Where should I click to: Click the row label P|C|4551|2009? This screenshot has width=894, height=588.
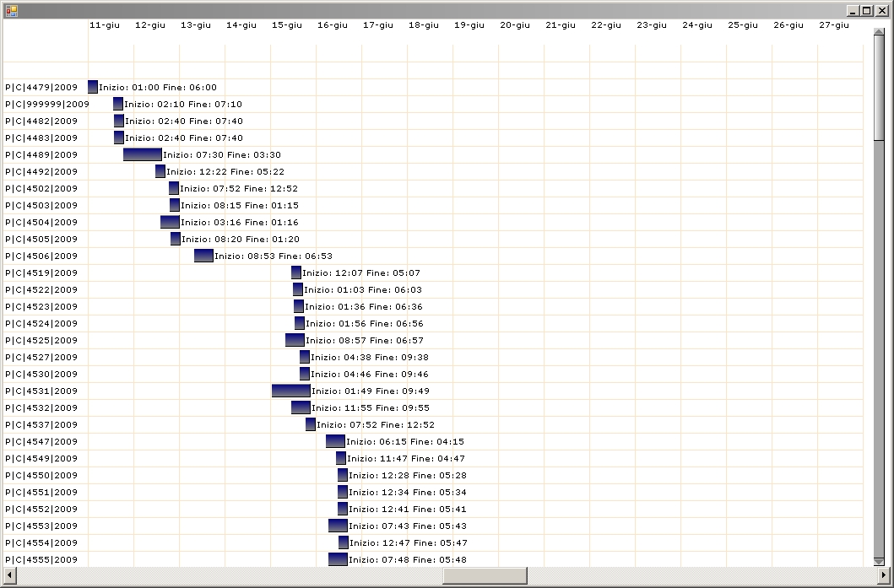[41, 493]
